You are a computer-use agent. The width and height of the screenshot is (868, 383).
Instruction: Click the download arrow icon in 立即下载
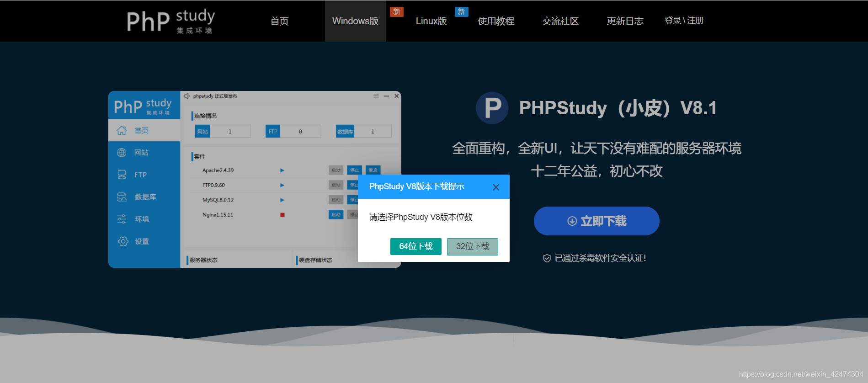pos(572,221)
